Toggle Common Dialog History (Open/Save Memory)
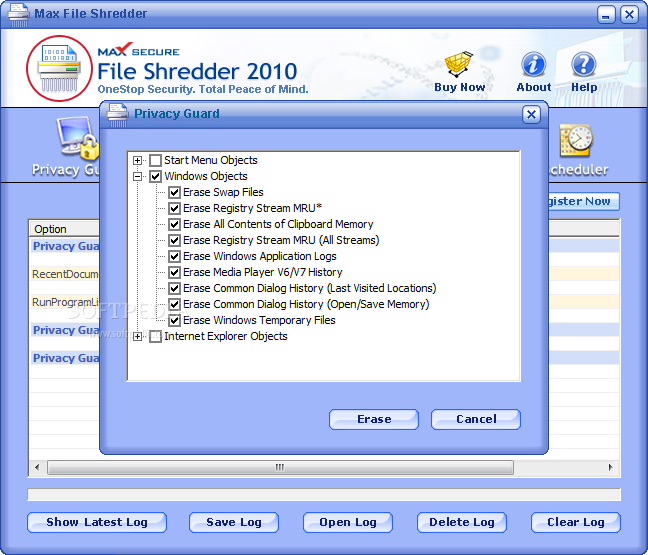 point(174,305)
